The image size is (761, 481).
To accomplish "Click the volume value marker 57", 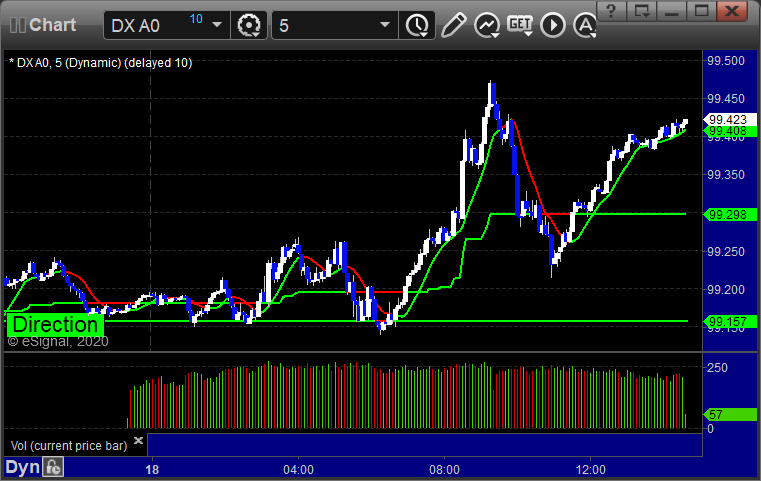I will [x=729, y=415].
